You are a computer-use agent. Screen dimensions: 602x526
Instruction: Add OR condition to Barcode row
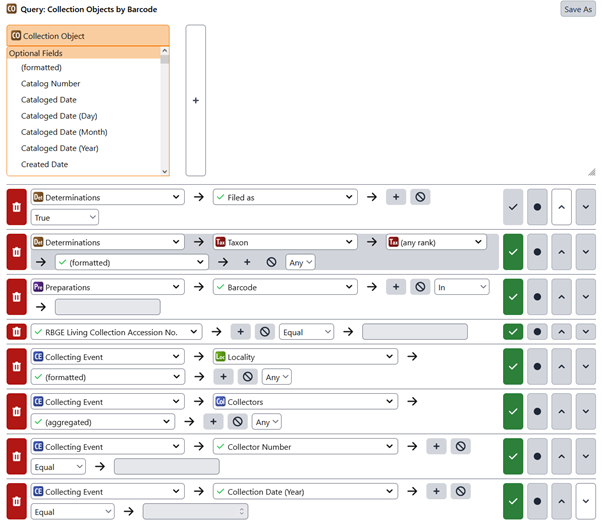396,287
